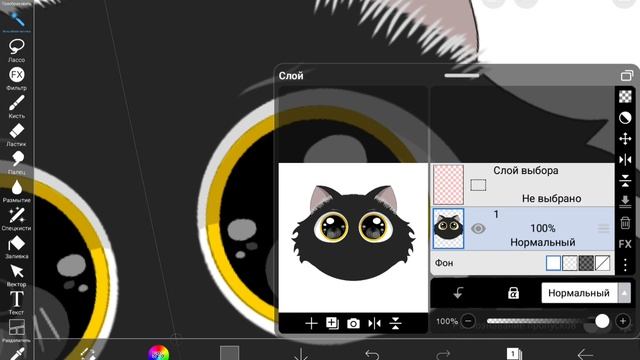Viewport: 640px width, 360px height.
Task: Choose dark checkered Фон background swatch
Action: pos(586,263)
